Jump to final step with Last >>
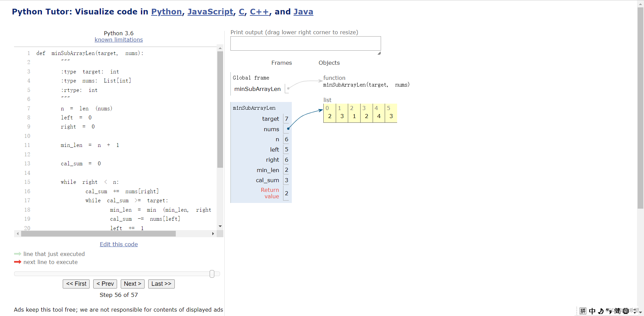The image size is (644, 316). [161, 284]
